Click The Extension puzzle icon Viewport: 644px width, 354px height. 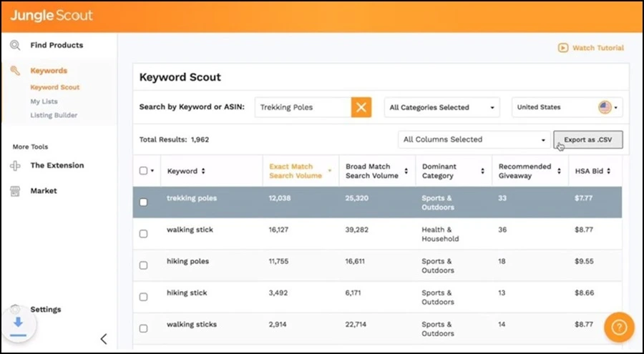coord(15,165)
